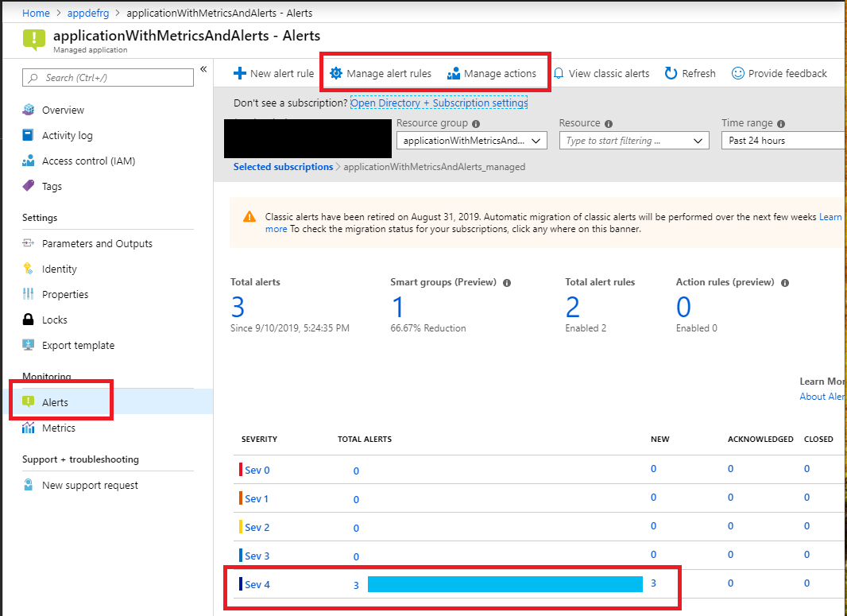Click the Parameters and Outputs icon
This screenshot has height=616, width=847.
click(x=28, y=243)
